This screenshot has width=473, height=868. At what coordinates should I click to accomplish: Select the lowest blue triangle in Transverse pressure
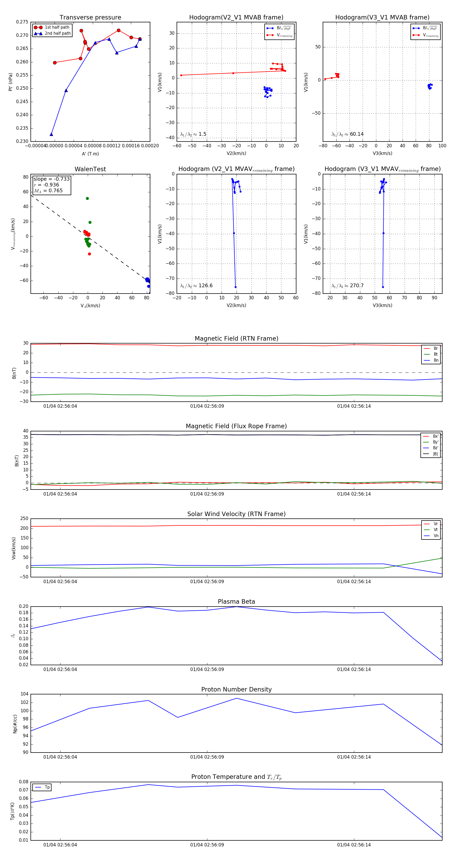(x=52, y=134)
